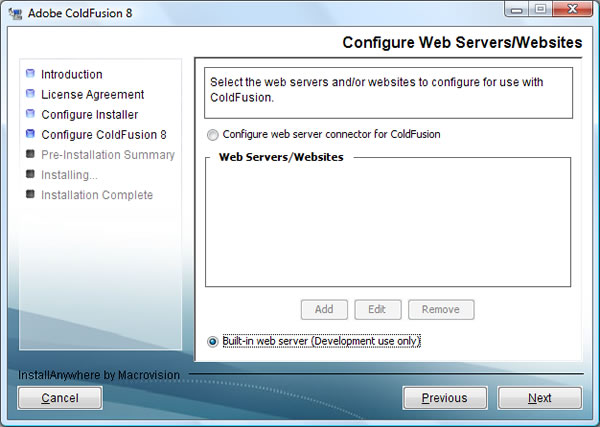
Task: Click inside the Web Servers/Websites list box
Action: (x=388, y=224)
